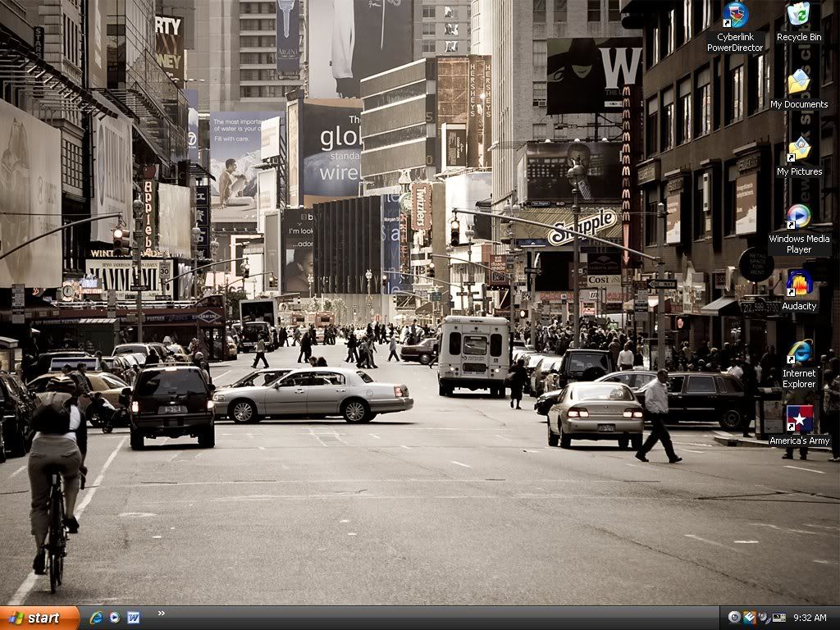
Task: Click the webcam icon in system tray
Action: [734, 618]
